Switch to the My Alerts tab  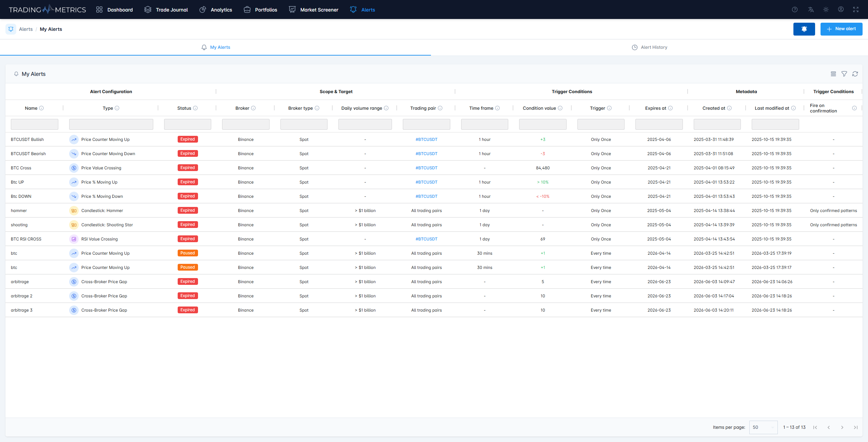point(216,47)
